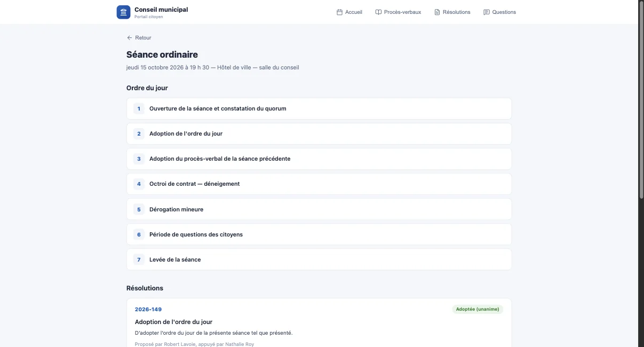Click the session date and location line
Image resolution: width=644 pixels, height=347 pixels.
[x=213, y=68]
